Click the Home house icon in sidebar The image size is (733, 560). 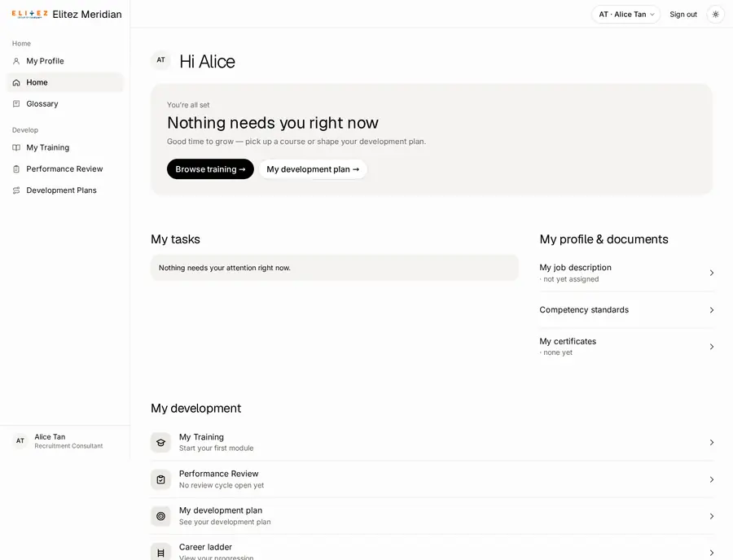pyautogui.click(x=16, y=83)
